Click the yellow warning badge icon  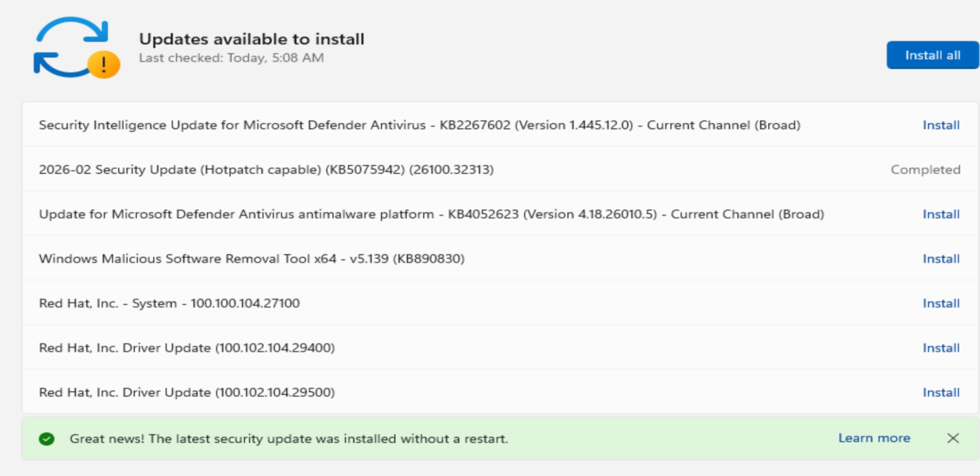104,65
